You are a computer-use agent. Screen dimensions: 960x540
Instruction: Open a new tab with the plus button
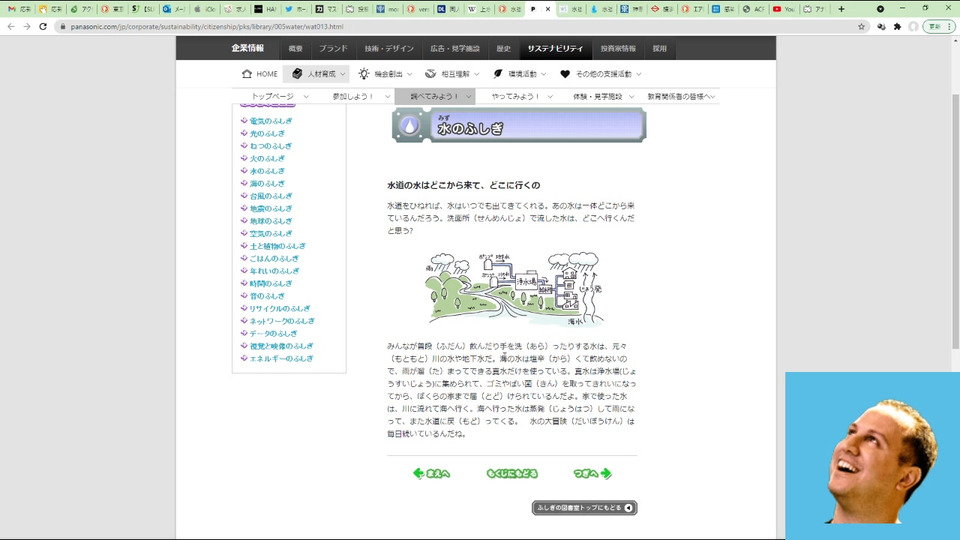pos(841,9)
